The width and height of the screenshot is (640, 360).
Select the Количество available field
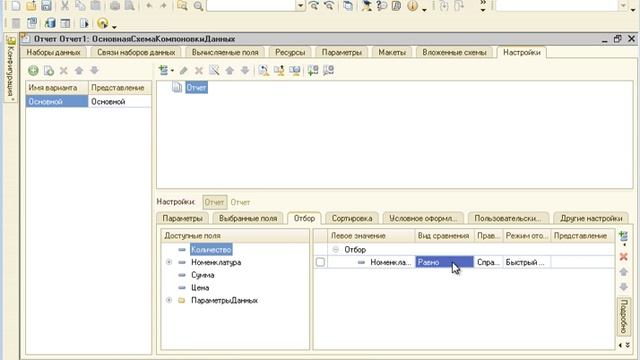pyautogui.click(x=211, y=249)
